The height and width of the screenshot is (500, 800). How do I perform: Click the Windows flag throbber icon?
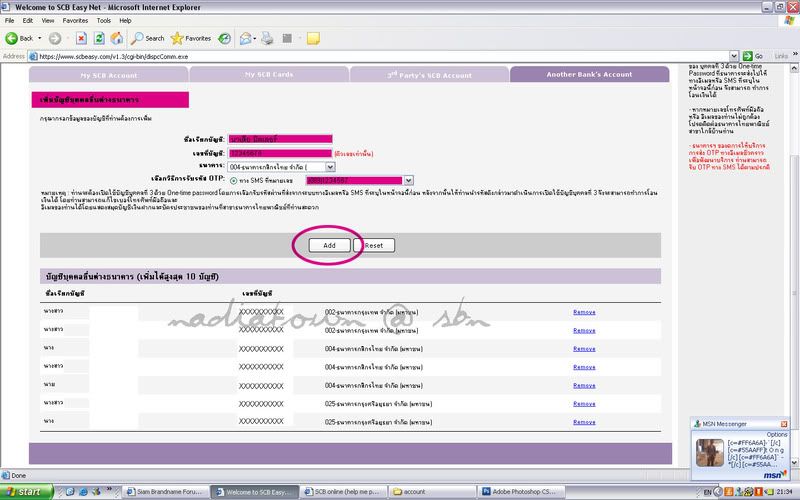coord(789,20)
